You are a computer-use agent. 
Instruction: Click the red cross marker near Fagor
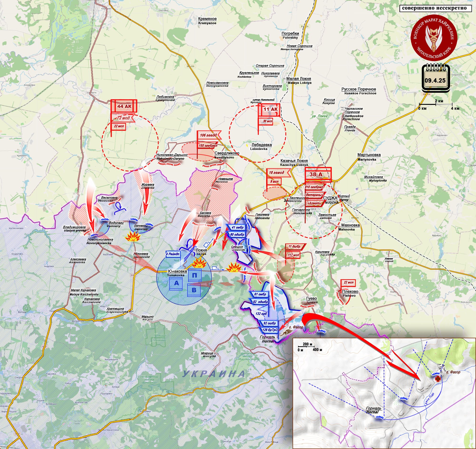coord(438,379)
